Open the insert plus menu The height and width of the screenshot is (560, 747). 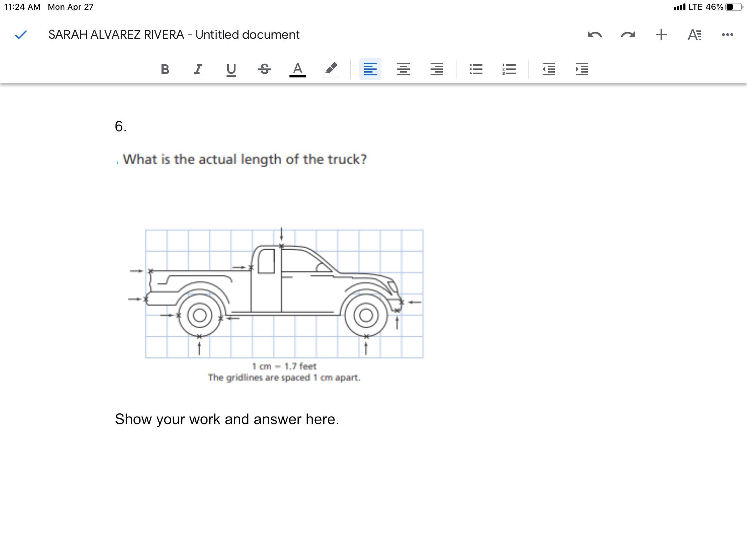click(661, 35)
